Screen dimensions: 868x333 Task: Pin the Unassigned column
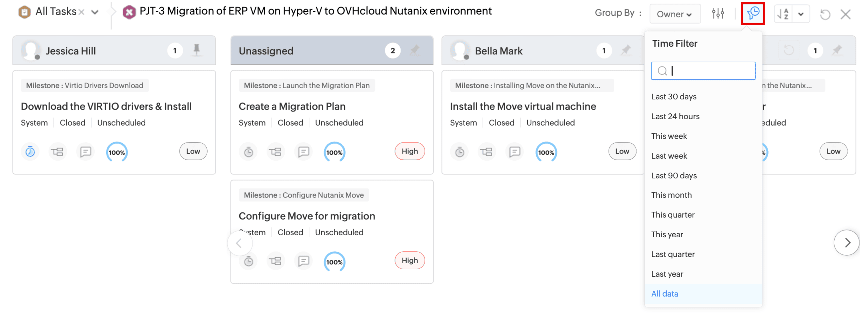[414, 50]
